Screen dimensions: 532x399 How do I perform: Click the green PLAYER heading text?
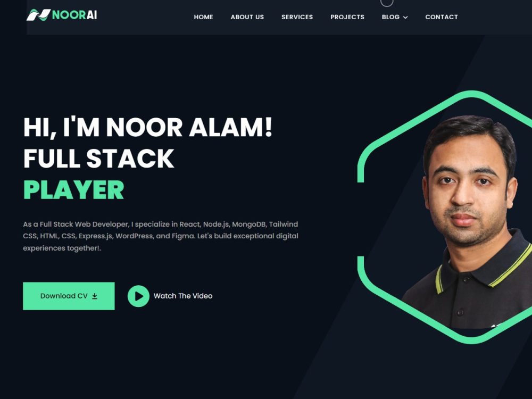73,190
